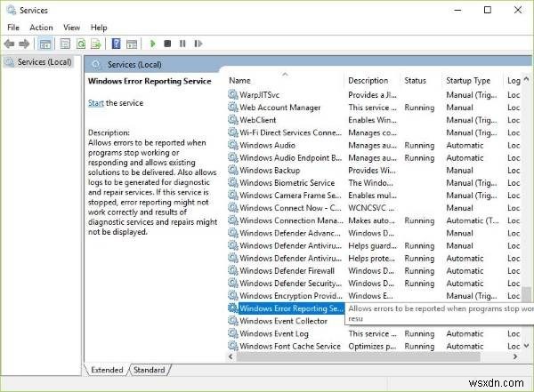Viewport: 534px width, 392px height.
Task: Click Optimizes p... description of Font Cache
Action: point(372,346)
